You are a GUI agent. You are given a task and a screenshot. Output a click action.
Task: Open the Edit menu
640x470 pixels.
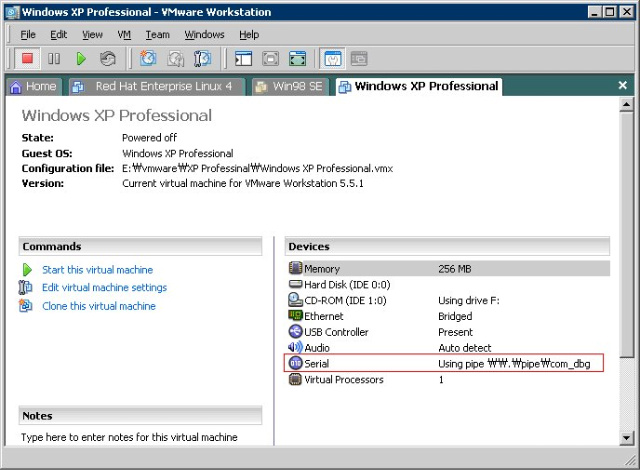click(58, 35)
